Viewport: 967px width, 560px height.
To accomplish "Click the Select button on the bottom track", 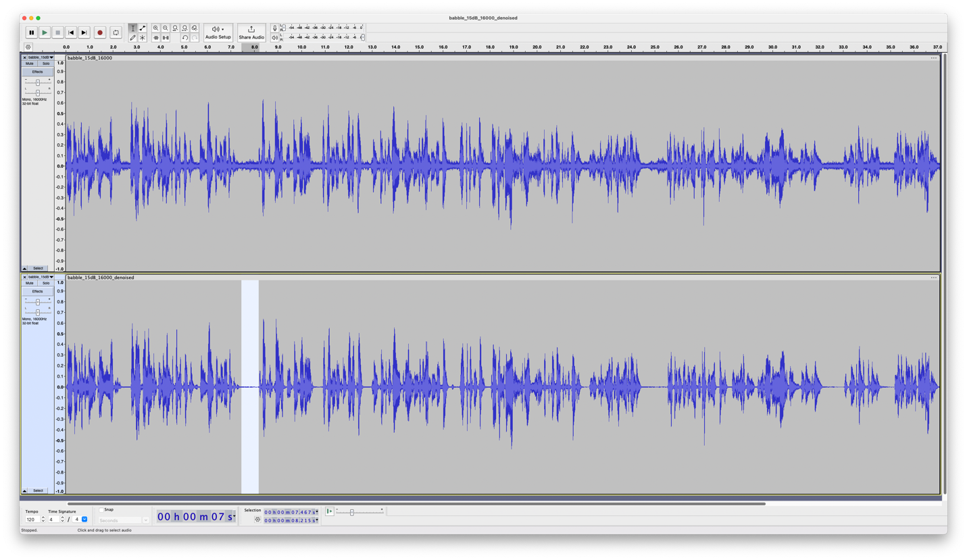I will click(38, 490).
